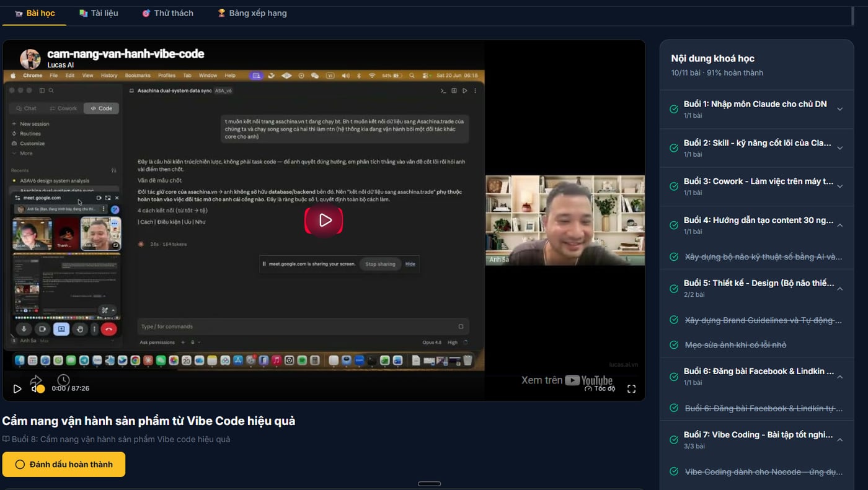Collapse the Buổi 4 Hướng dẫn tạo content chevron
The image size is (868, 490).
(x=840, y=225)
